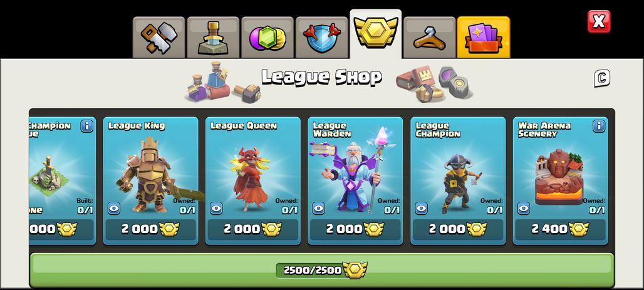Switch to the potion lab tab

tap(213, 38)
